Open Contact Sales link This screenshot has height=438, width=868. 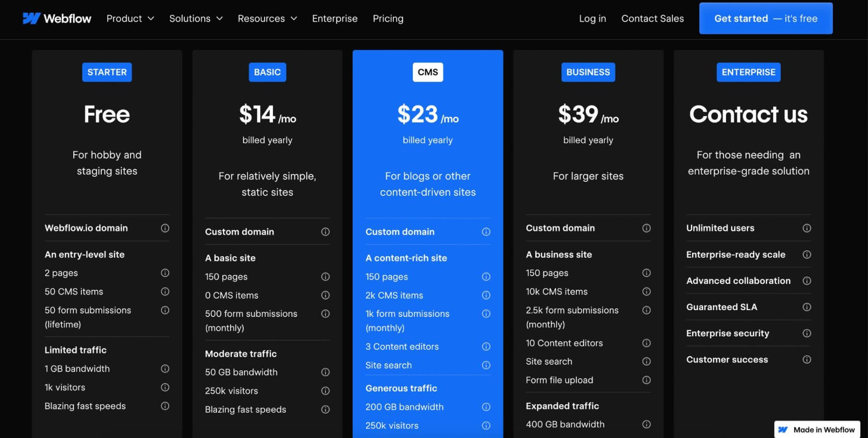point(652,19)
